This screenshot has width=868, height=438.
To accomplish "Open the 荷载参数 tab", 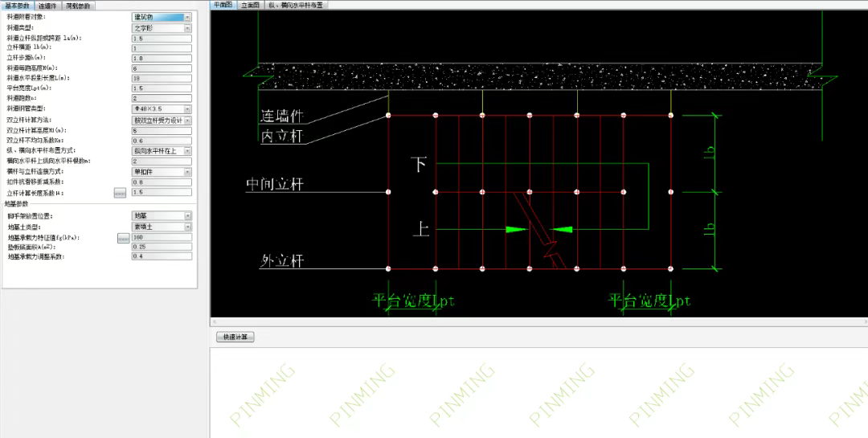I will [x=78, y=6].
